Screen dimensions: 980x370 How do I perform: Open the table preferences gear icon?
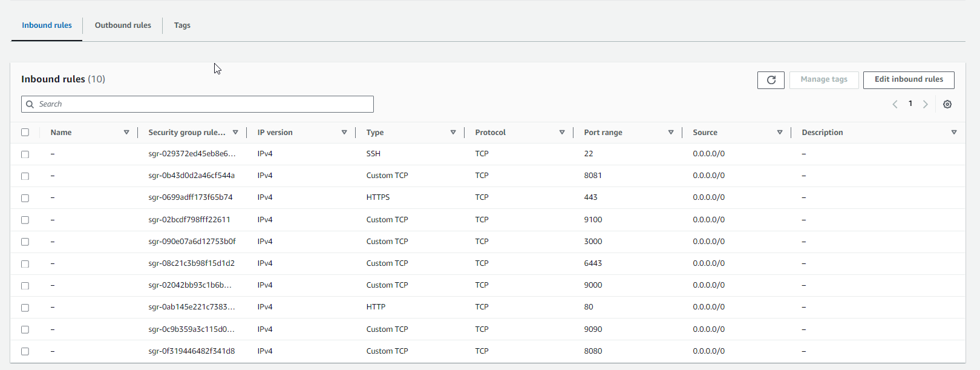pos(947,104)
